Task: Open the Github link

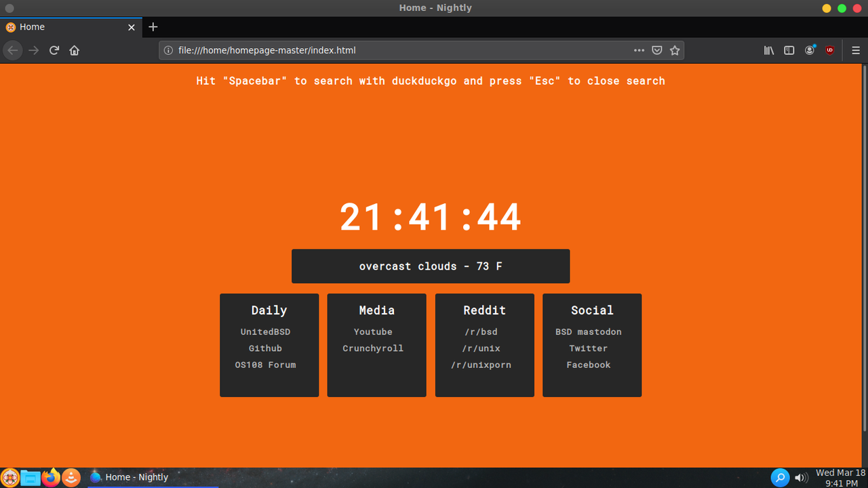Action: tap(265, 348)
